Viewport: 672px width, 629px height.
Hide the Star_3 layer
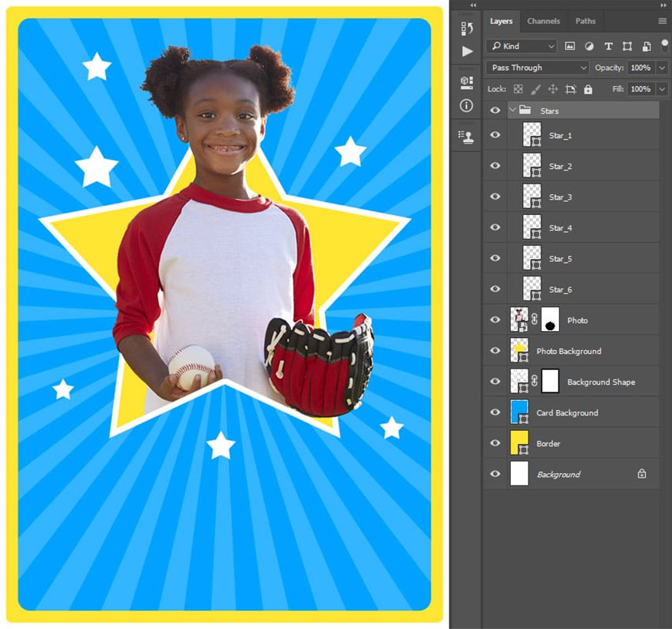(495, 197)
